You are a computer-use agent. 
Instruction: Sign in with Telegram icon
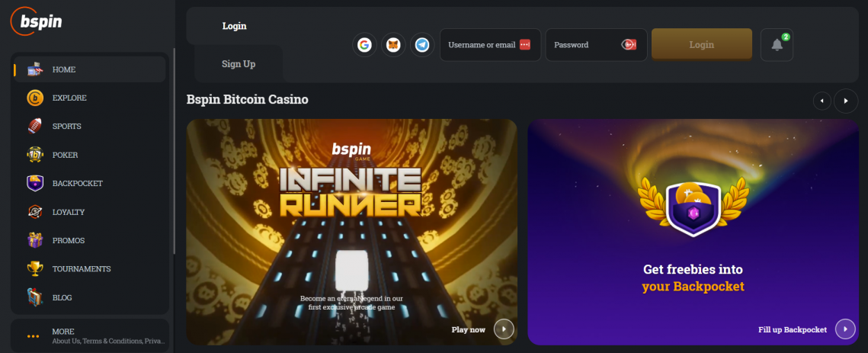click(422, 45)
